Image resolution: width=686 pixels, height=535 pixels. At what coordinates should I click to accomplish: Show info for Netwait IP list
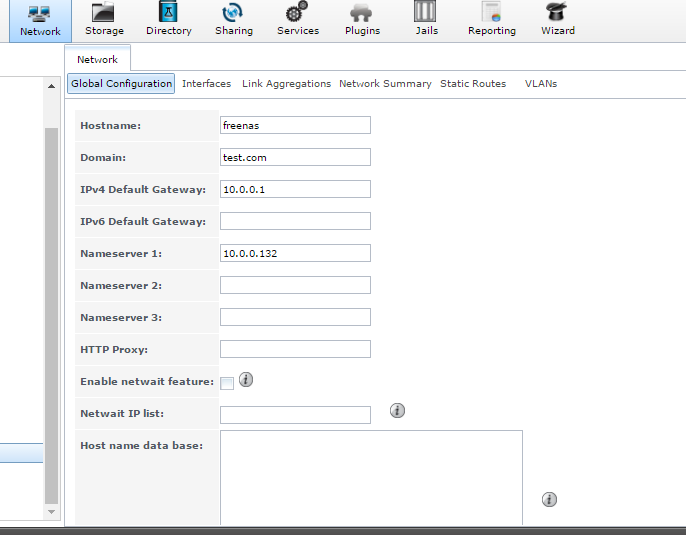[397, 410]
